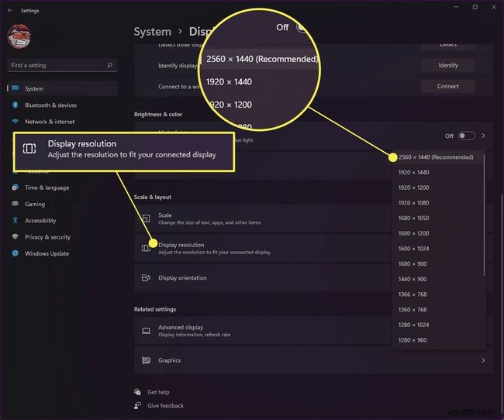Click the Gaming controller icon

[x=15, y=203]
